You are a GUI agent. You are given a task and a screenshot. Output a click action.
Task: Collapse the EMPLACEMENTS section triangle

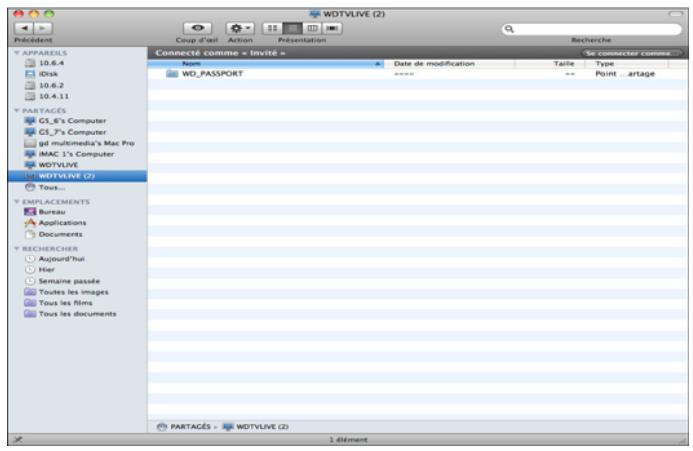[x=17, y=202]
